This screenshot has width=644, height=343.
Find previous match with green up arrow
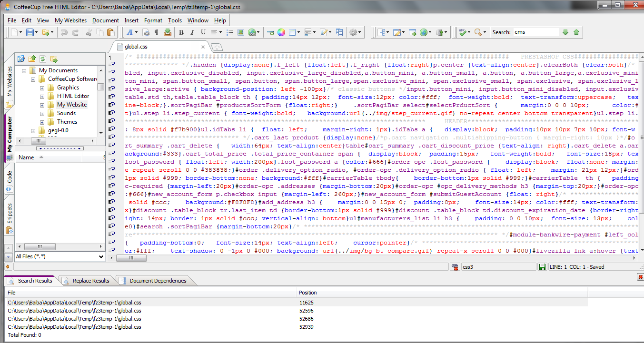point(576,32)
